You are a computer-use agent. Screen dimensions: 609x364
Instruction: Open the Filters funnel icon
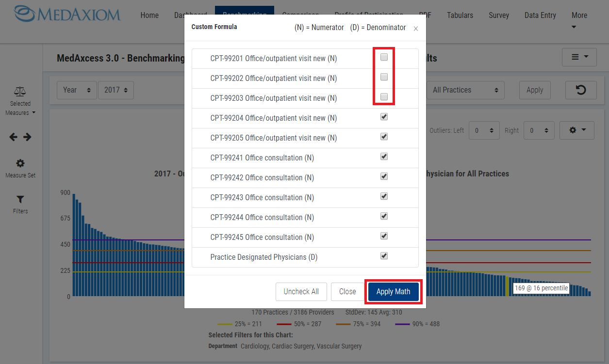[x=20, y=199]
